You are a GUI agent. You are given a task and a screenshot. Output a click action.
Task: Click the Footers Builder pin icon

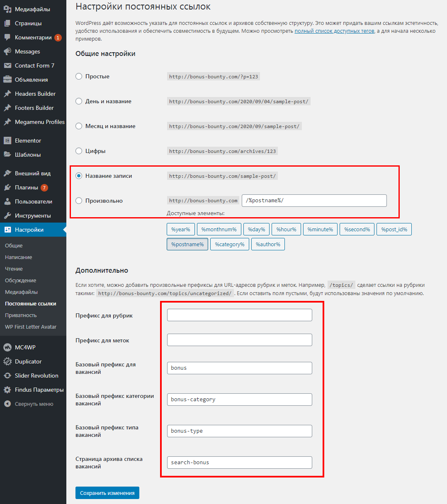pyautogui.click(x=7, y=108)
